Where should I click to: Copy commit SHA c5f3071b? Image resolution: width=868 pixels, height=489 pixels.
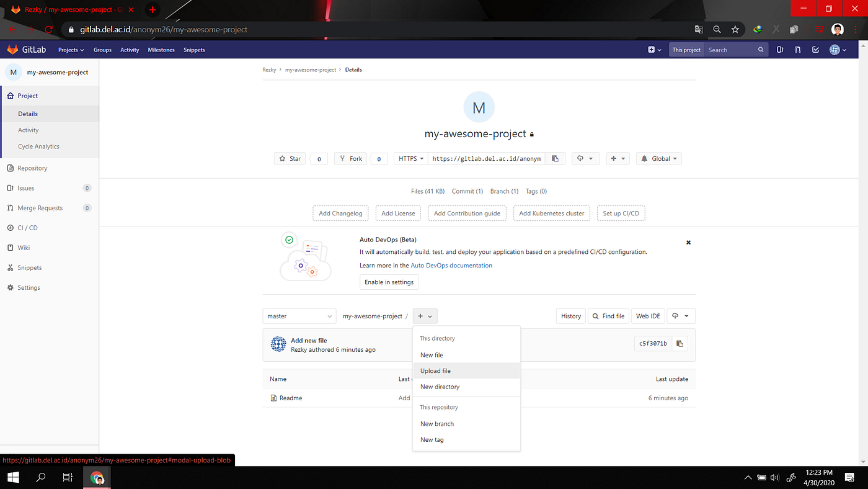(680, 343)
